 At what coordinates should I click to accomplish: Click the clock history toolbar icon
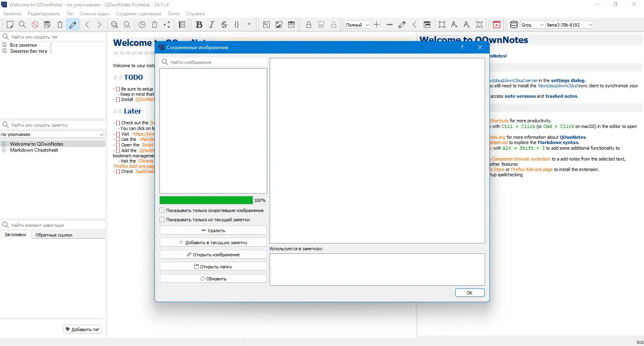coord(142,25)
